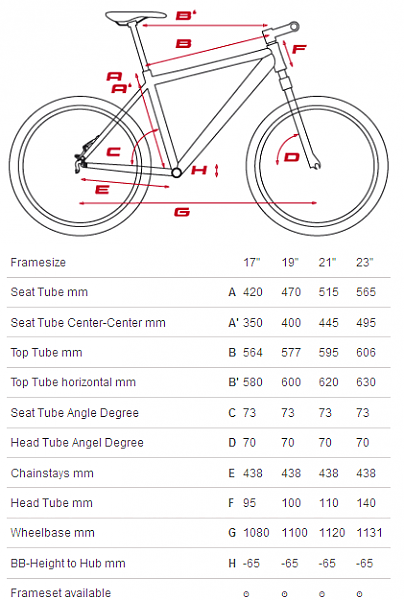The height and width of the screenshot is (600, 404).
Task: Select the 23" framesize column header
Action: [365, 262]
